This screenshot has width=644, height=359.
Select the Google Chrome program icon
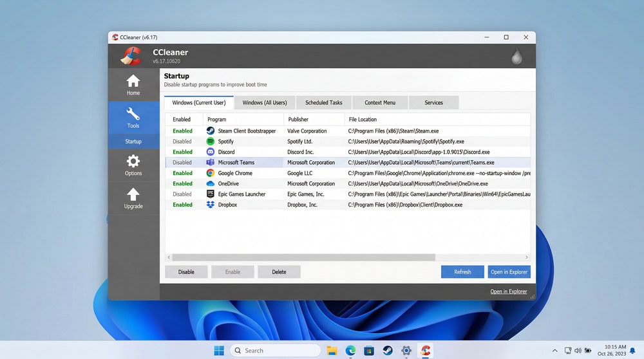[x=211, y=173]
